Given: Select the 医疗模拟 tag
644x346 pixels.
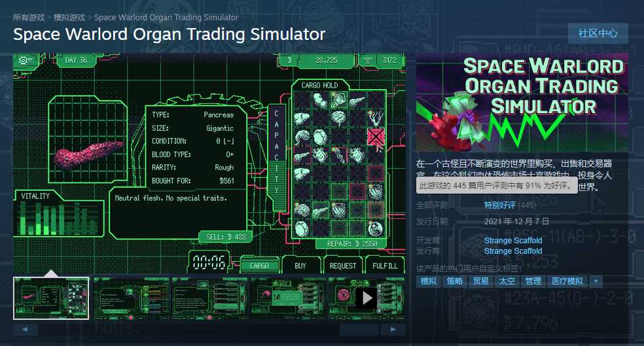Looking at the screenshot, I should pyautogui.click(x=567, y=281).
